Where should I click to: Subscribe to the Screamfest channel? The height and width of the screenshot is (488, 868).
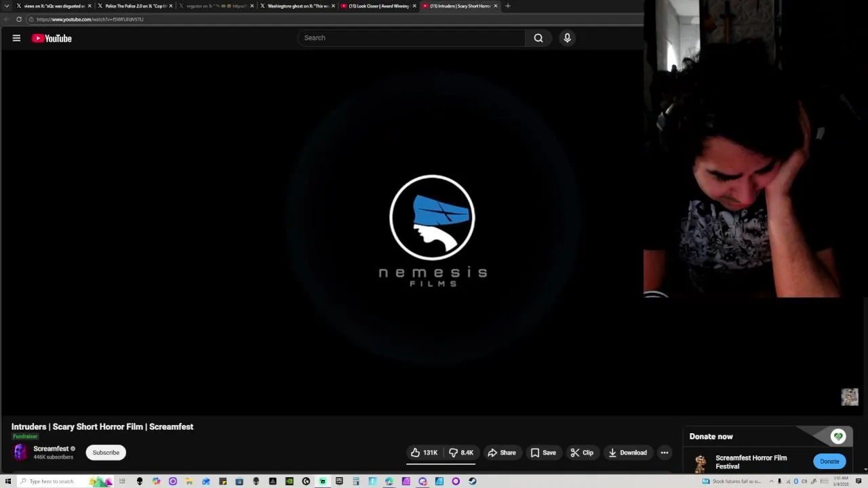[x=106, y=453]
